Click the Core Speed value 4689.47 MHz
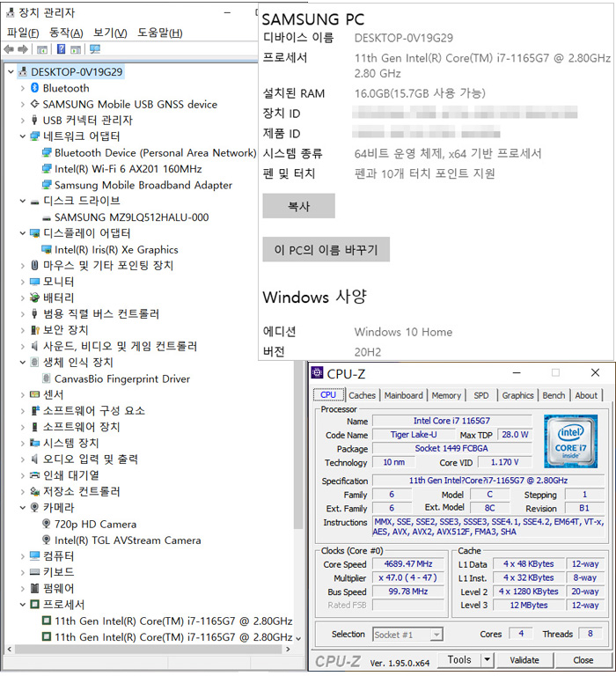 [x=407, y=564]
